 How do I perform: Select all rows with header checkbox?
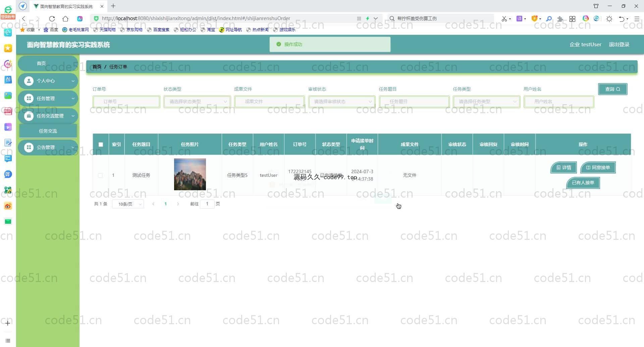[101, 144]
